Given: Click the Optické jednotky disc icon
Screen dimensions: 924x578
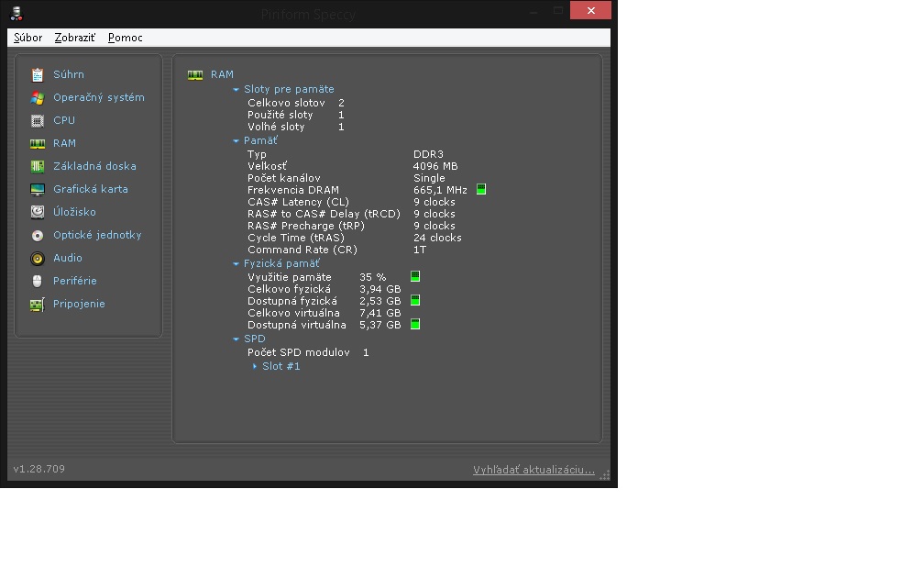Looking at the screenshot, I should click(37, 235).
